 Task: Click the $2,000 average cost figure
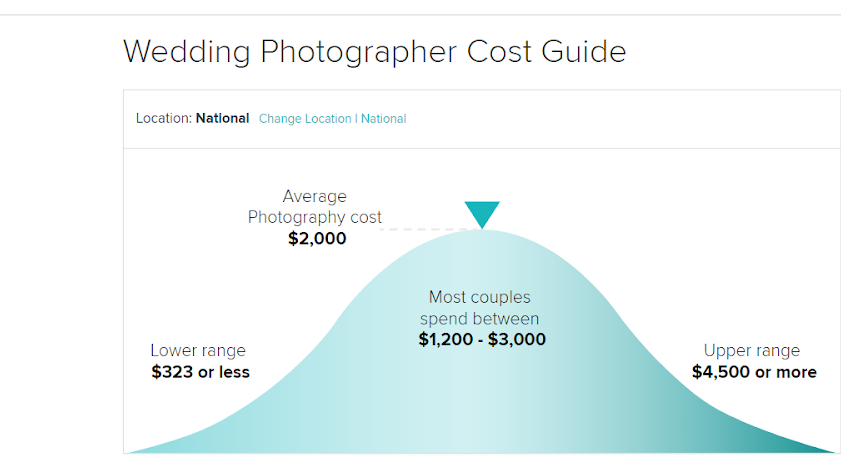[x=317, y=238]
